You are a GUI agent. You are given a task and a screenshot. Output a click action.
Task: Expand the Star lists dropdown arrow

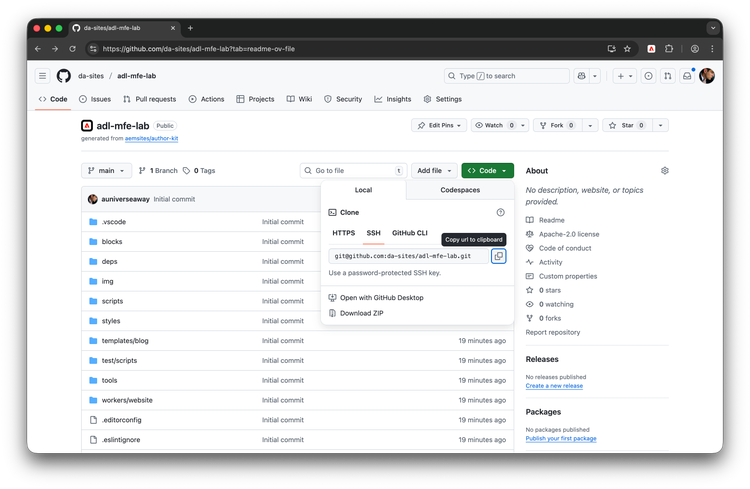(x=662, y=125)
